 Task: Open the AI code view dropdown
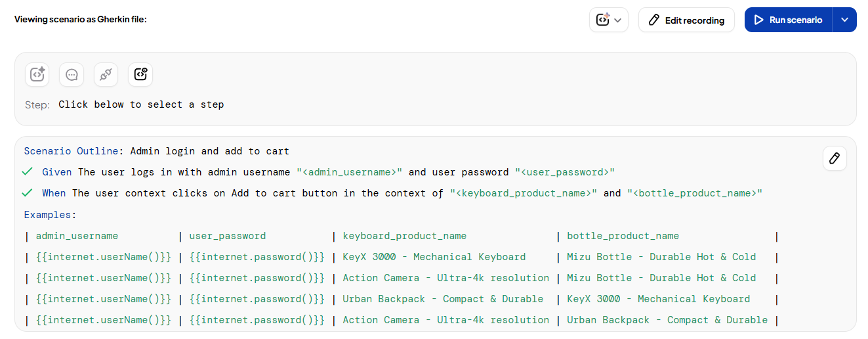point(609,20)
